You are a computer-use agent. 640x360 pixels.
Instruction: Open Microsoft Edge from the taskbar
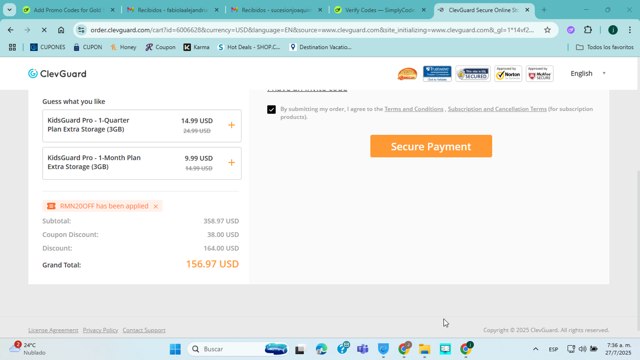321,349
